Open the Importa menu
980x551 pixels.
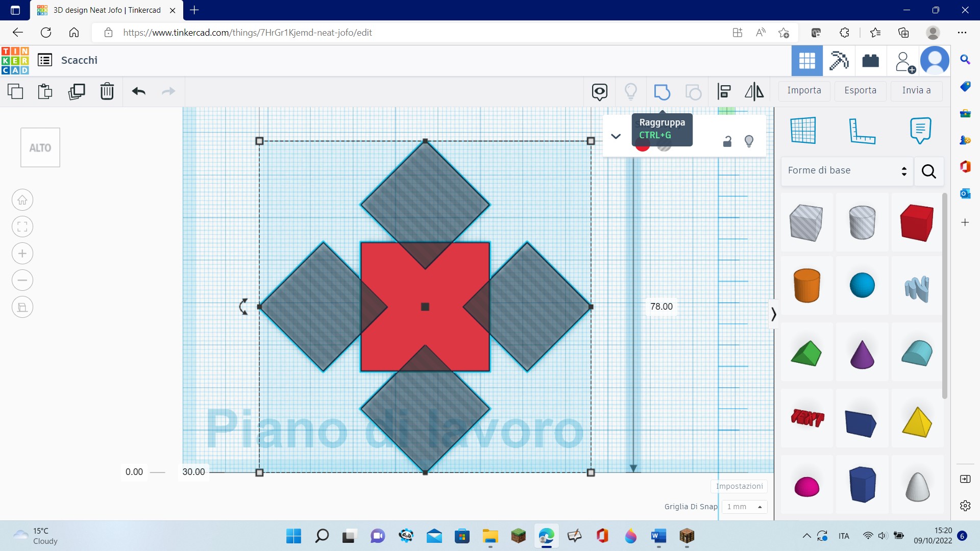[804, 90]
